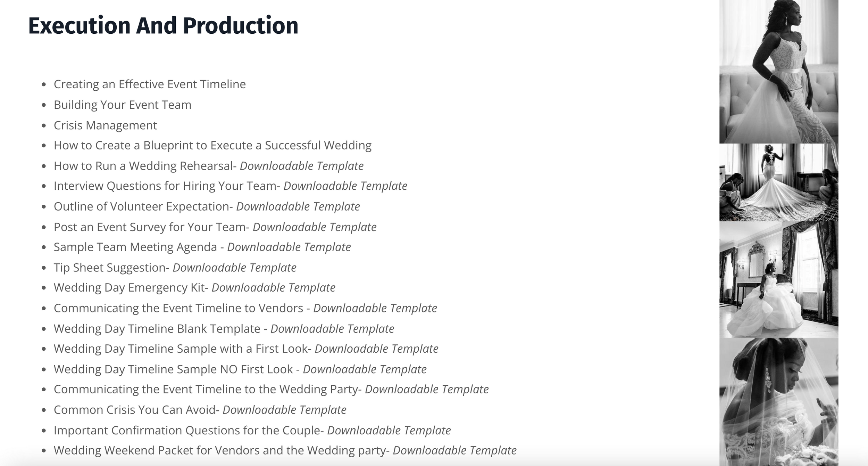Select Tip Sheet Suggestion template item
Image resolution: width=868 pixels, height=466 pixels.
pyautogui.click(x=175, y=268)
